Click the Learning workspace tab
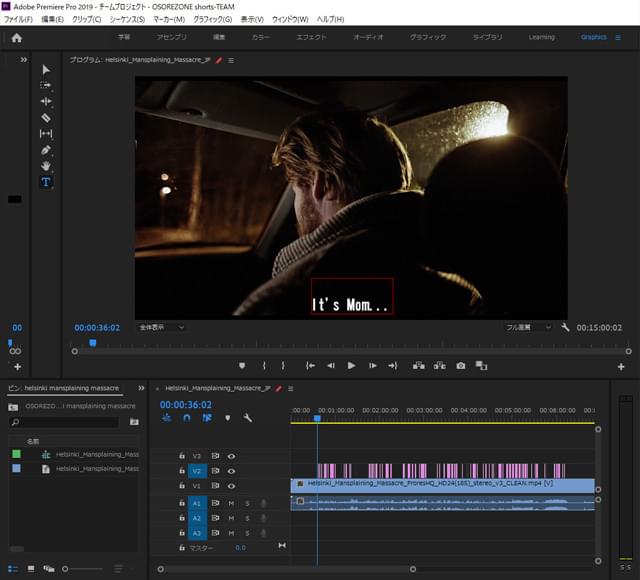This screenshot has height=580, width=640. coord(541,38)
